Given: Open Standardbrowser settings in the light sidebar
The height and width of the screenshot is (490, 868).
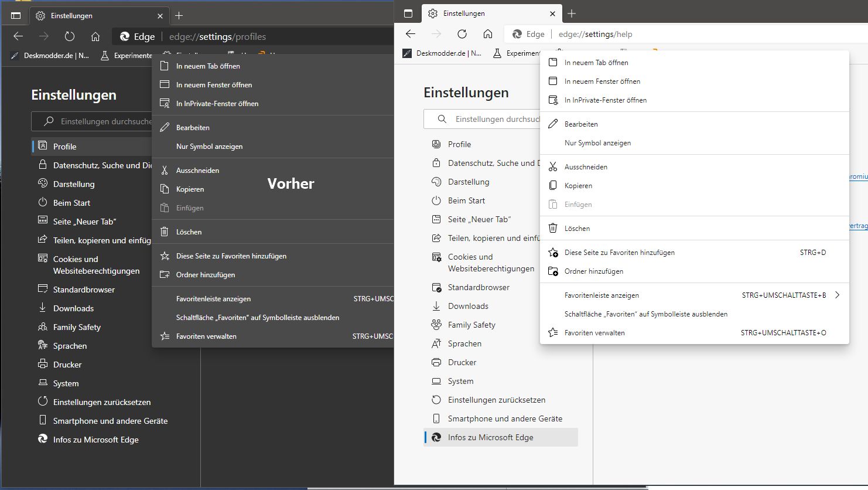Looking at the screenshot, I should [x=478, y=287].
